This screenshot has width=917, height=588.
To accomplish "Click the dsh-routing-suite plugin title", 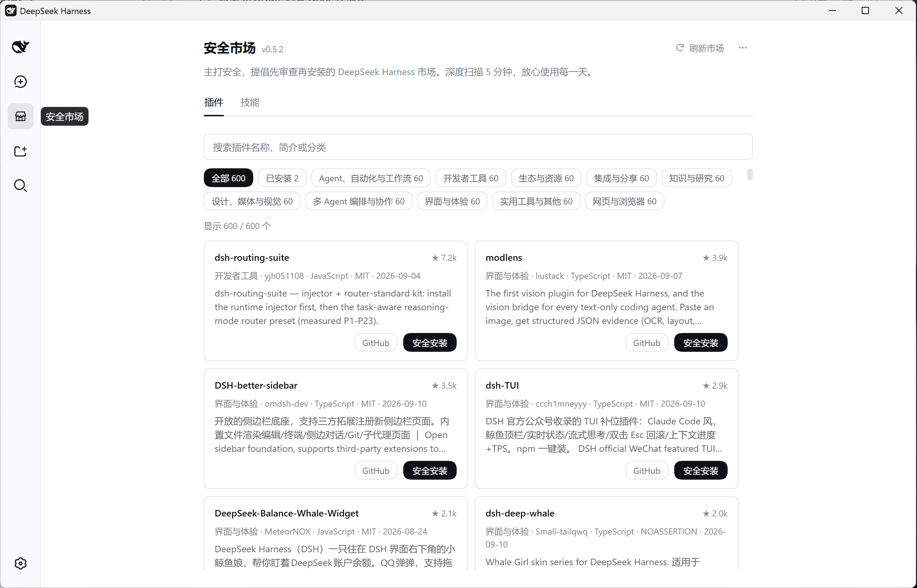I will tap(252, 258).
